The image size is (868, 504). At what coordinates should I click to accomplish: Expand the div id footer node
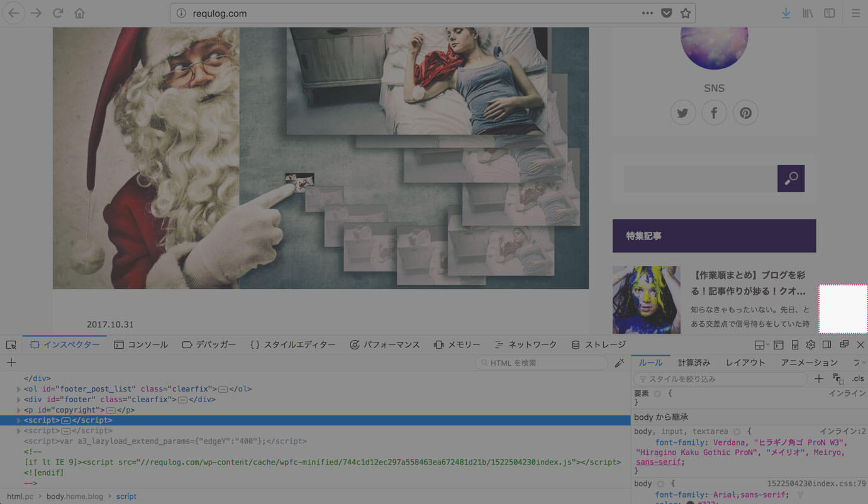click(19, 400)
